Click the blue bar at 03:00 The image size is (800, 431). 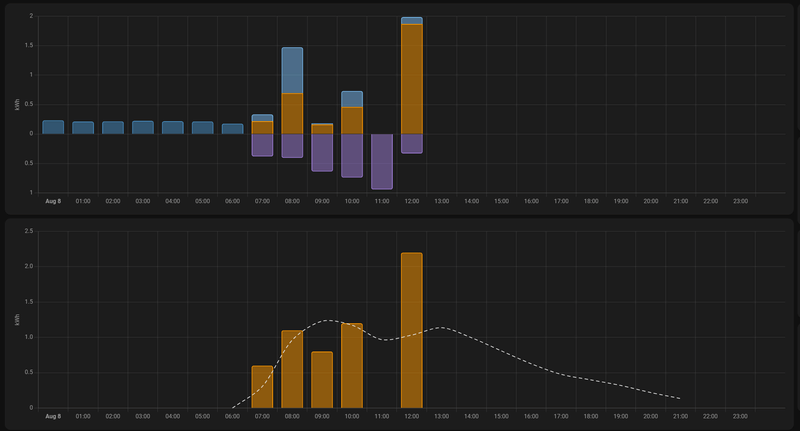(x=143, y=128)
